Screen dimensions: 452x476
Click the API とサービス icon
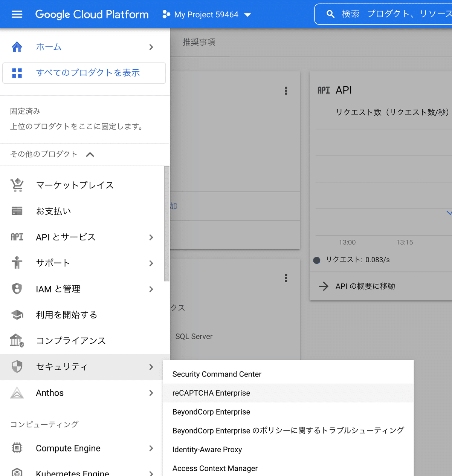tap(17, 237)
